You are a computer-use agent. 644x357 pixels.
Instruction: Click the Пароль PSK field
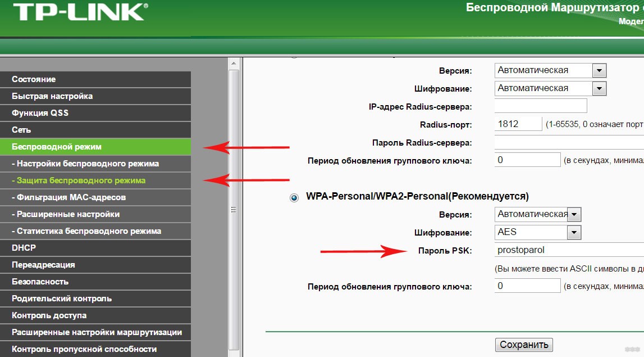(x=569, y=250)
